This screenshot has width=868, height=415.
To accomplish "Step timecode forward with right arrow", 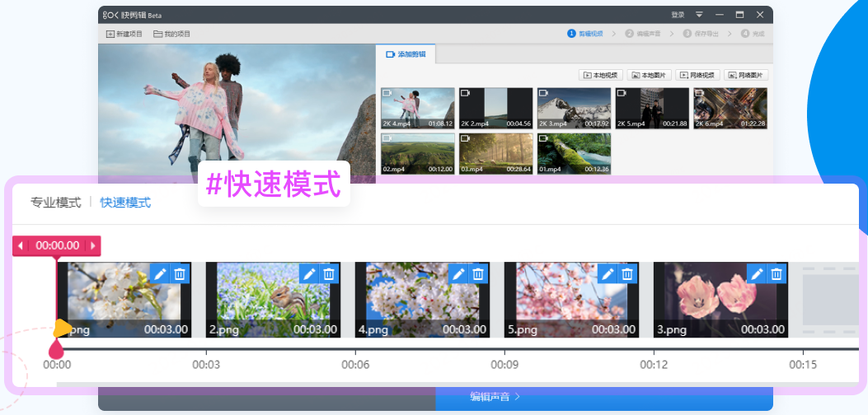I will point(93,245).
